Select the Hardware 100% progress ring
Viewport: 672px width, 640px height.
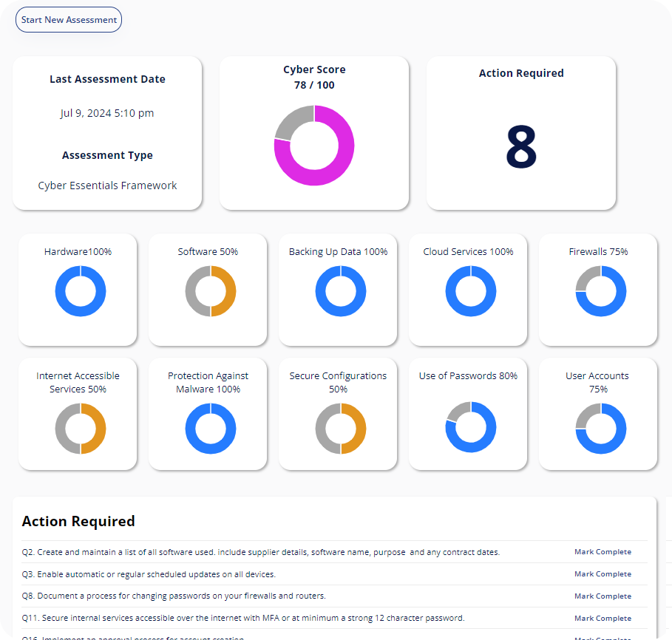[x=78, y=290]
